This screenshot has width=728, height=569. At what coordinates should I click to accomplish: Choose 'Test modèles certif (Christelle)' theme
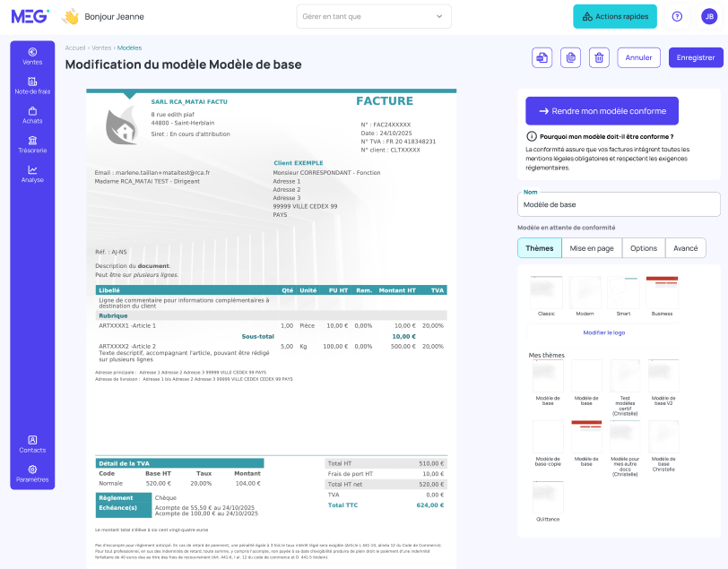(x=625, y=376)
